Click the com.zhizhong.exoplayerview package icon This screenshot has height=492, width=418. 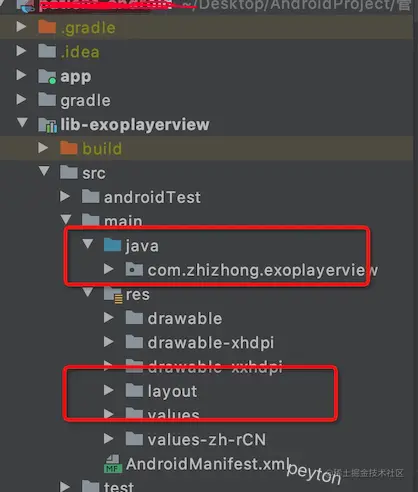[x=134, y=269]
